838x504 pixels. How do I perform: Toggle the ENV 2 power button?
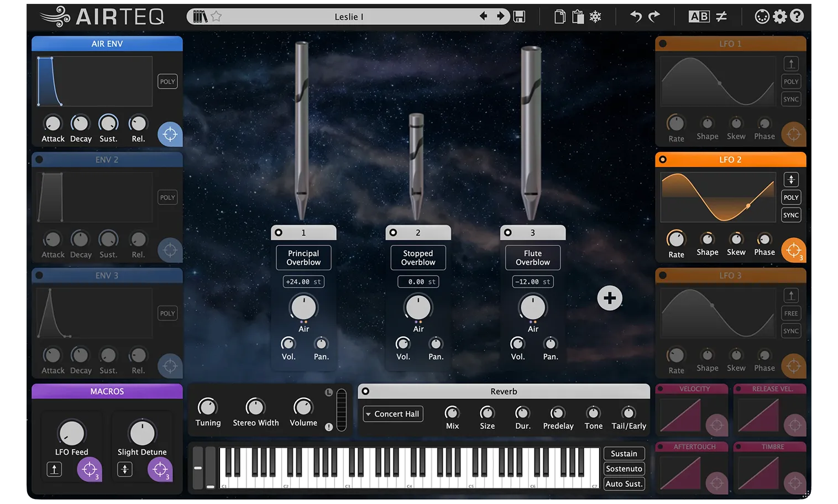[x=39, y=160]
